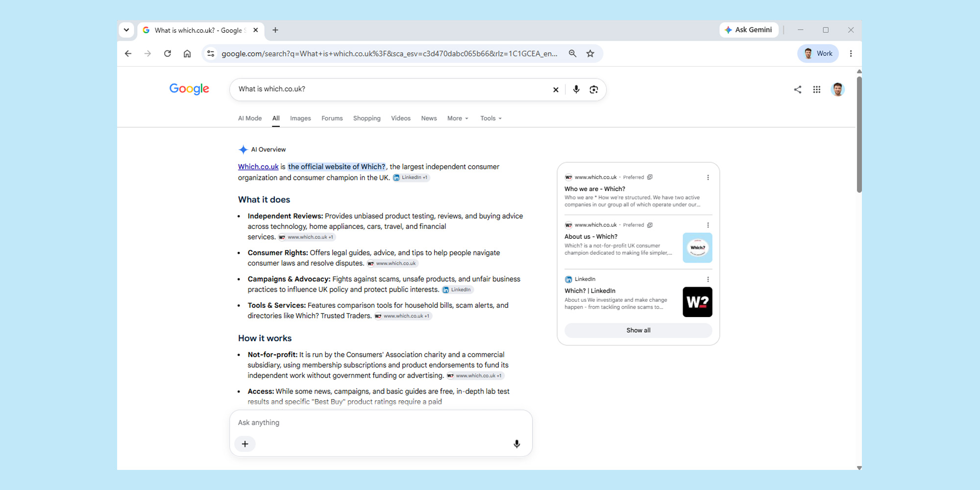Open the Work profile switcher

818,53
